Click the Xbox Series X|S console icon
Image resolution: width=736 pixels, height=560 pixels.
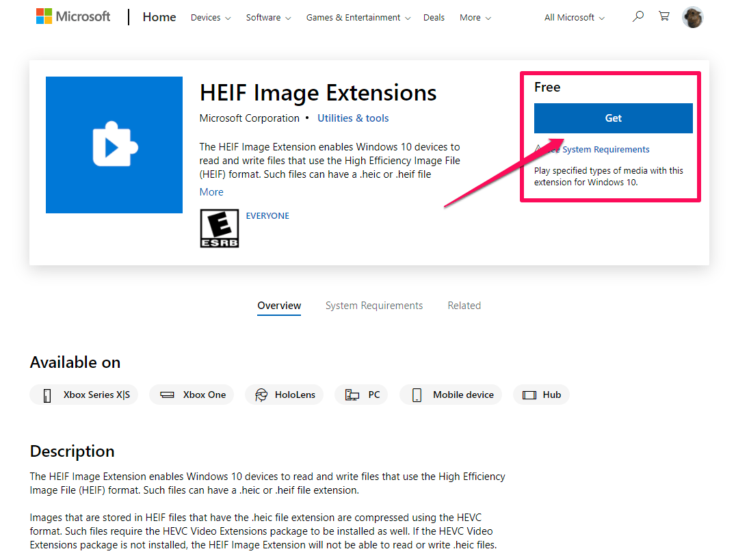point(47,395)
